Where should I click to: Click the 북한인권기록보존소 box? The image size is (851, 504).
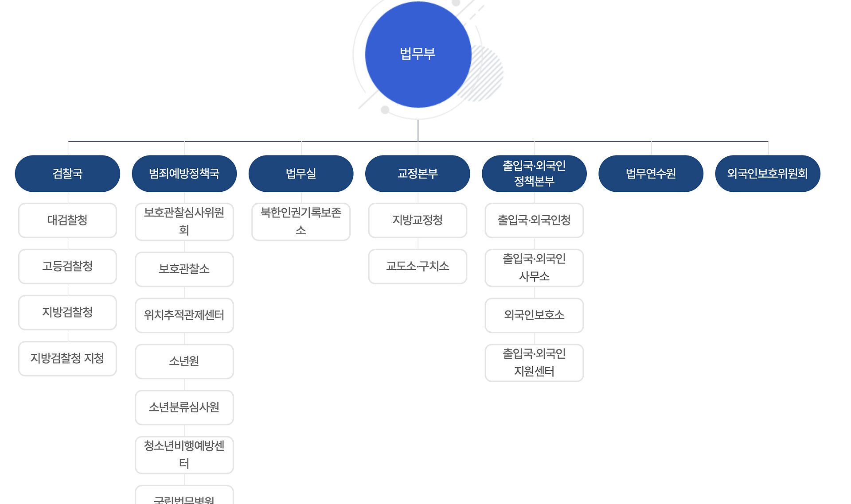[301, 221]
